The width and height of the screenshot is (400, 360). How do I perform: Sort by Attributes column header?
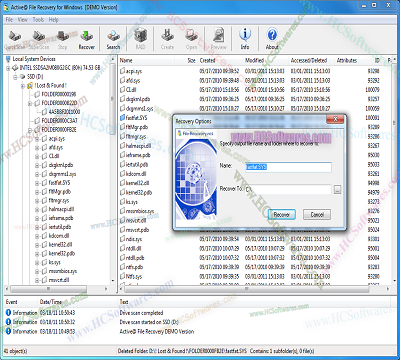(347, 61)
